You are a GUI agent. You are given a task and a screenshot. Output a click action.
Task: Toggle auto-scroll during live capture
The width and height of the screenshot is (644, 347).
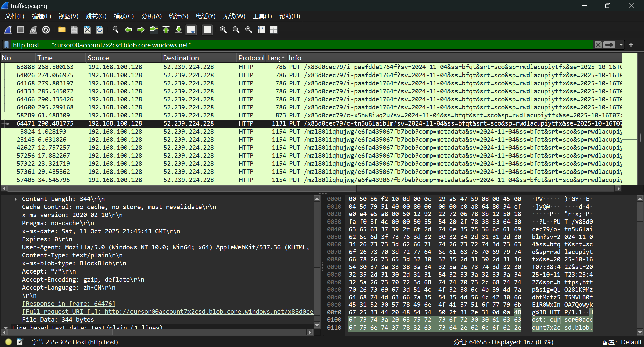[191, 30]
